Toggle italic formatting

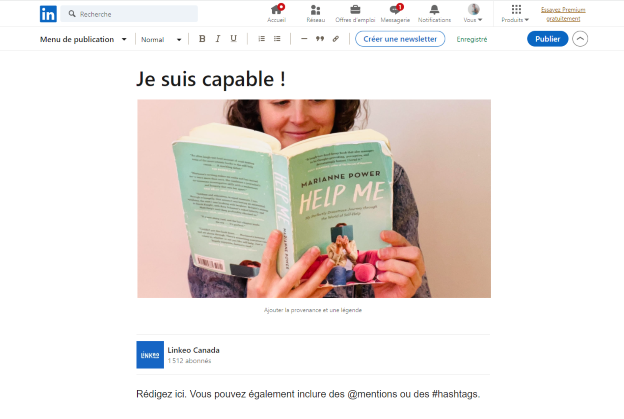click(x=218, y=39)
